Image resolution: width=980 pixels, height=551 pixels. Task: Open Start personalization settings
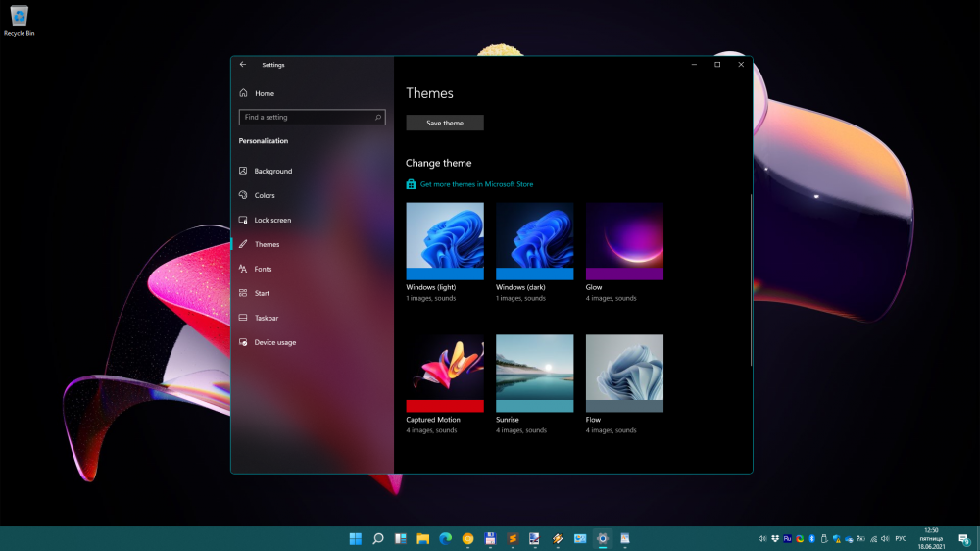pyautogui.click(x=262, y=293)
